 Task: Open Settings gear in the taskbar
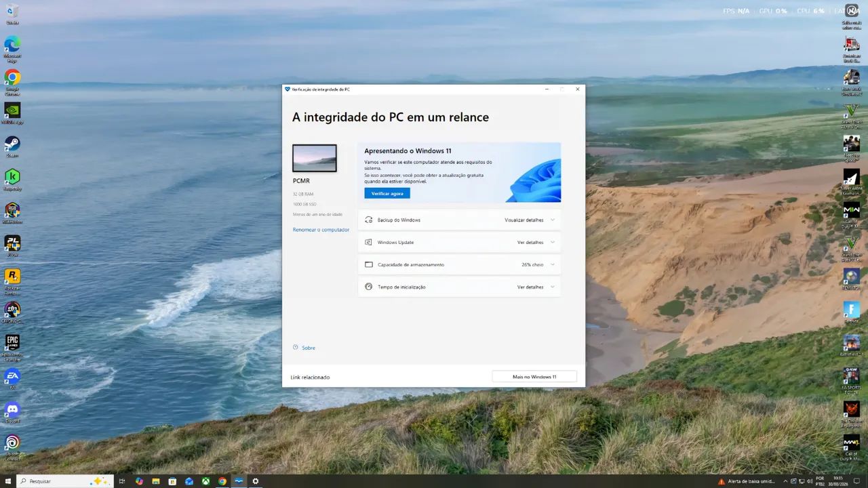click(256, 481)
